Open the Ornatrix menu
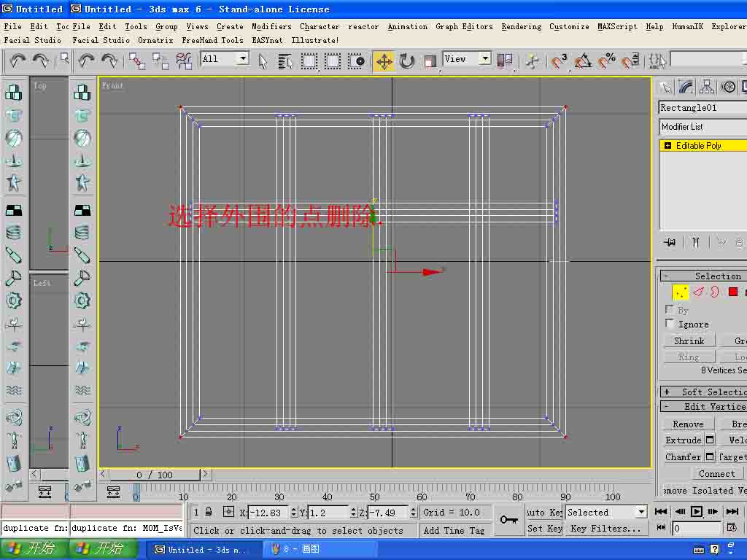Viewport: 747px width, 560px height. [155, 41]
